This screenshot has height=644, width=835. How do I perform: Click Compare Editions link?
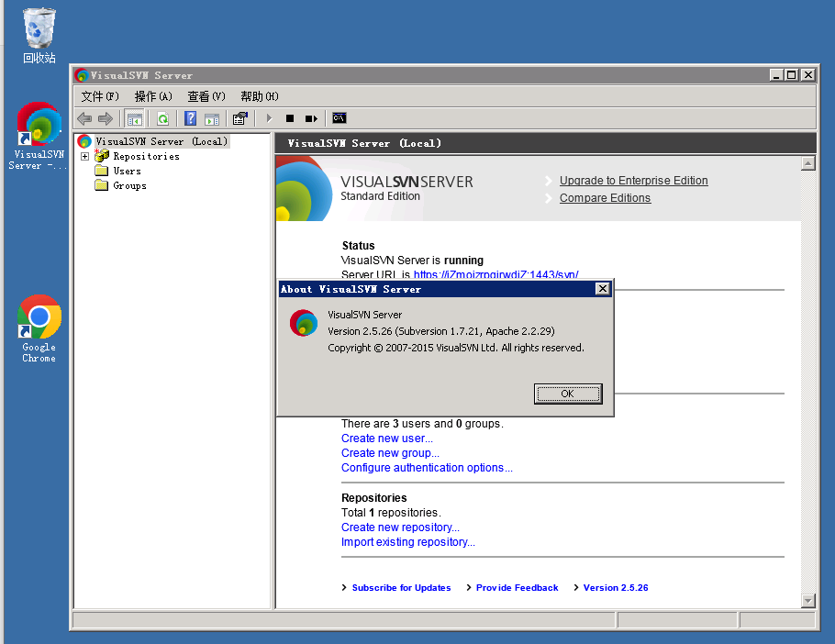click(x=605, y=198)
